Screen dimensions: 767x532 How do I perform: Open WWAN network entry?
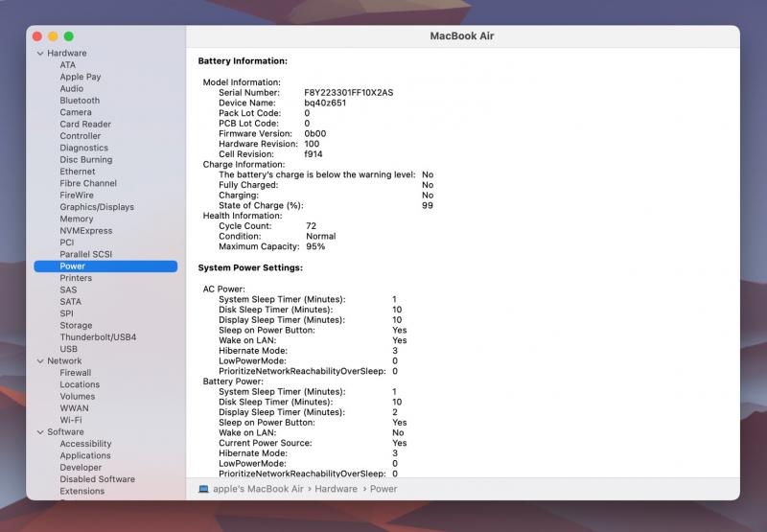click(x=75, y=408)
